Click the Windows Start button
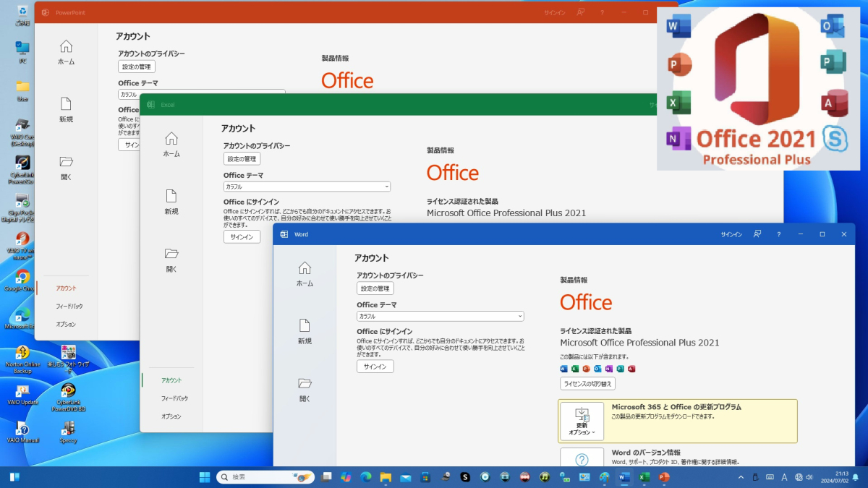 (205, 477)
